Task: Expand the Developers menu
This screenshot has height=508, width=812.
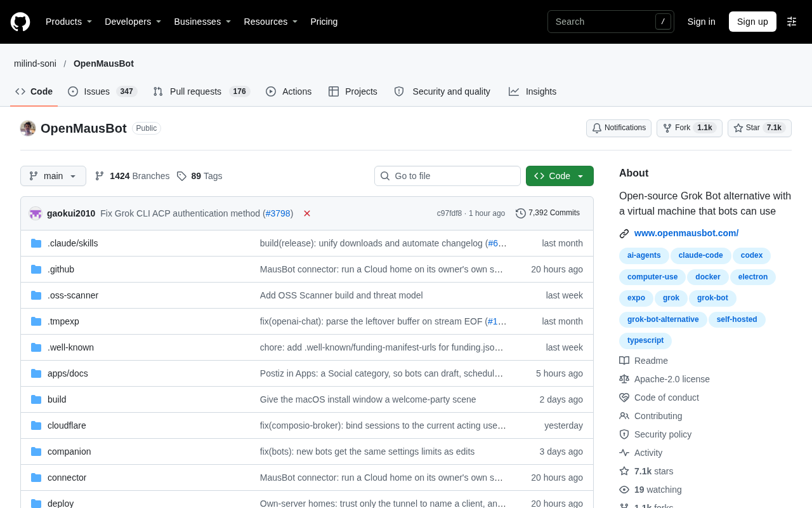Action: pyautogui.click(x=133, y=22)
